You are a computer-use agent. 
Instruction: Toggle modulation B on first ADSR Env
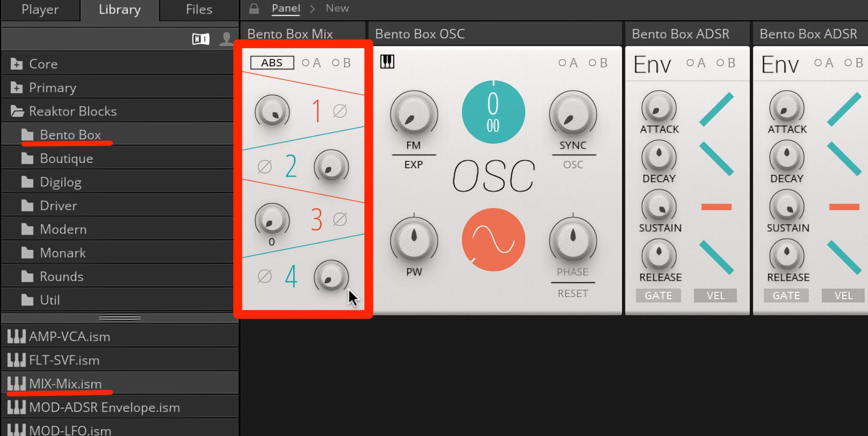click(726, 63)
